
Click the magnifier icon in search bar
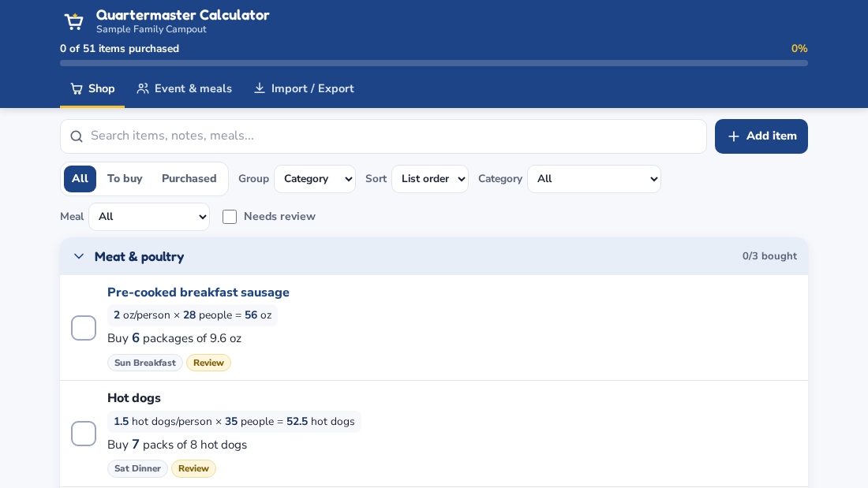tap(77, 136)
